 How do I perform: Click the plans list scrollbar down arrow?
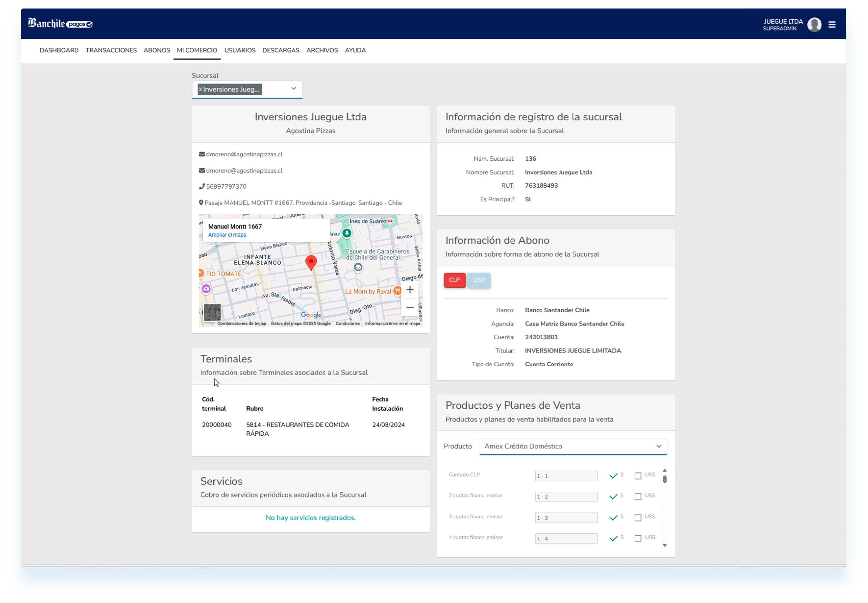point(665,545)
